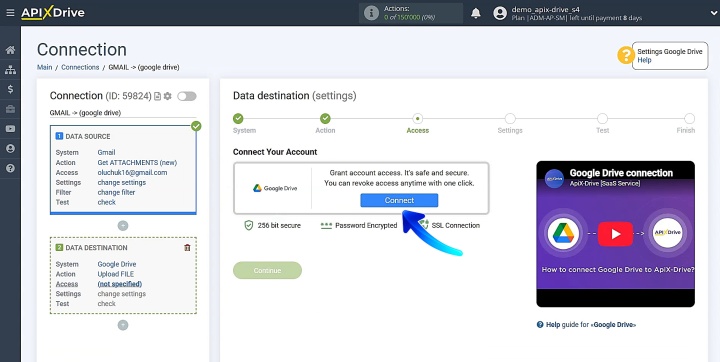The height and width of the screenshot is (362, 720).
Task: Open Upload FILE action link
Action: pos(116,274)
